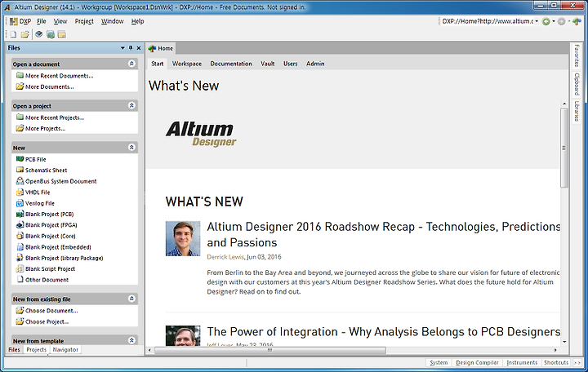The width and height of the screenshot is (588, 372).
Task: Click the Derrick Lewis author link
Action: click(x=225, y=257)
